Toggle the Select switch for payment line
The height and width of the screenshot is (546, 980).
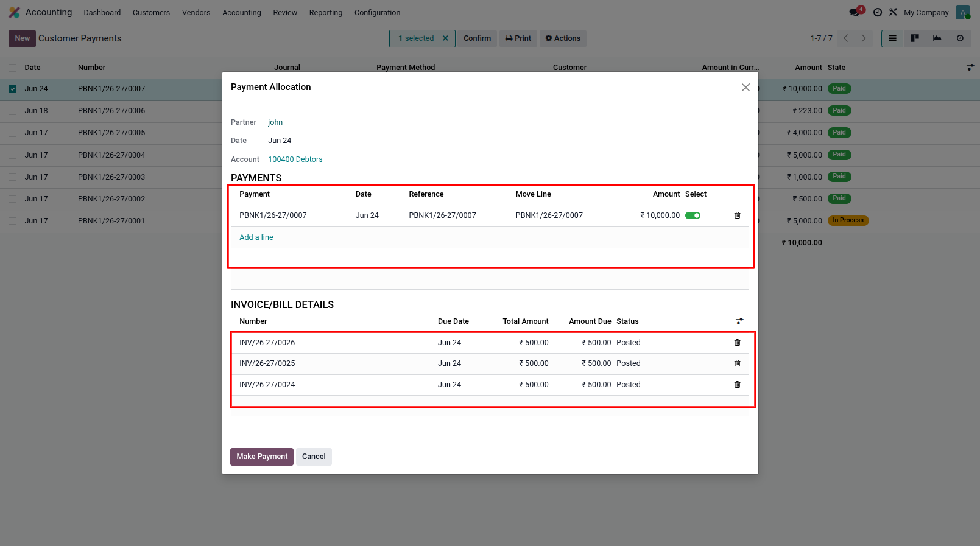[x=693, y=215]
